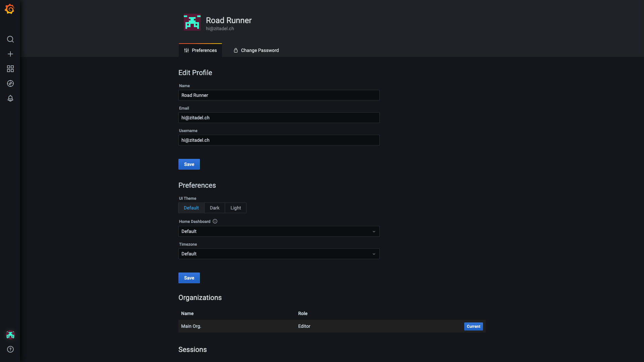Open the Alerting bell icon
The image size is (644, 362).
click(x=10, y=98)
